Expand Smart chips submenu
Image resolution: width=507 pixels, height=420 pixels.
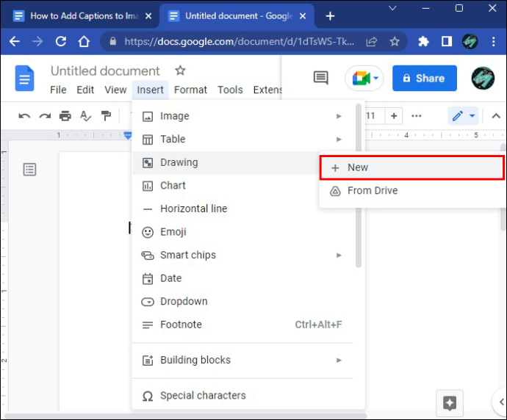pyautogui.click(x=242, y=256)
